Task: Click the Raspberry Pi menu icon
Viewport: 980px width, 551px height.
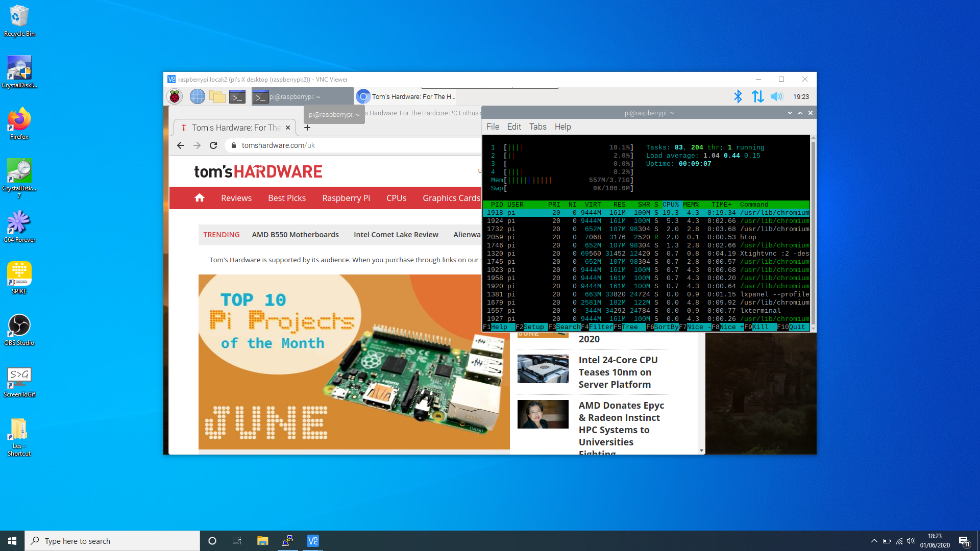Action: point(176,96)
